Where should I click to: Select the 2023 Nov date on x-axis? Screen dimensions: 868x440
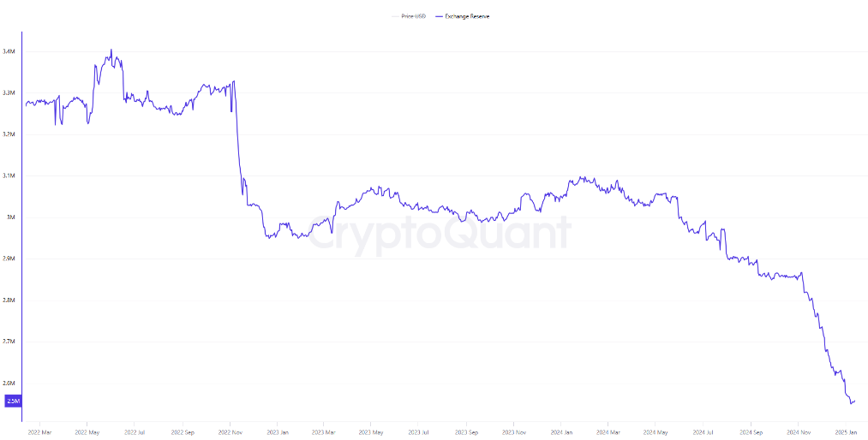pyautogui.click(x=514, y=432)
